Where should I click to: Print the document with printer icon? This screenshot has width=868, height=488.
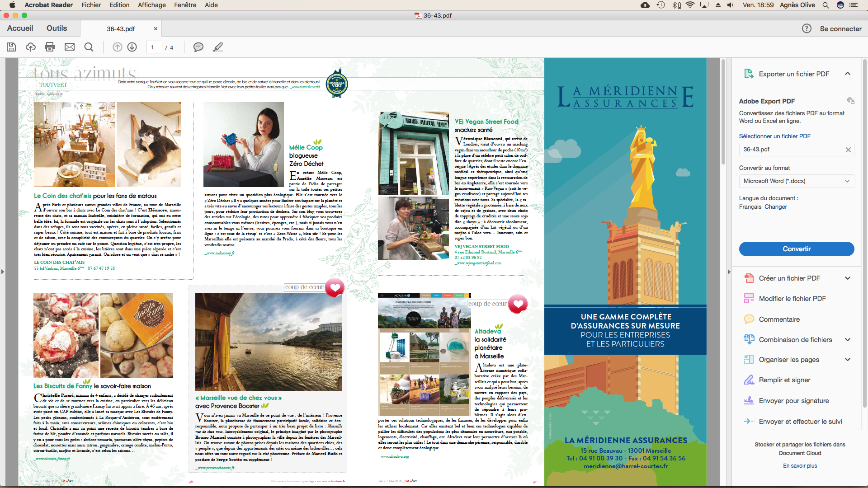coord(50,47)
